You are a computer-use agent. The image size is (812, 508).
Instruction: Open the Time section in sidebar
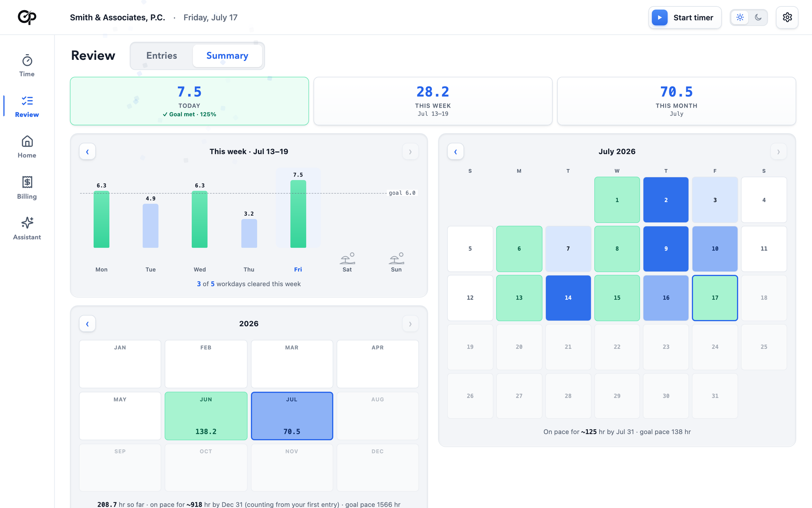[x=27, y=66]
